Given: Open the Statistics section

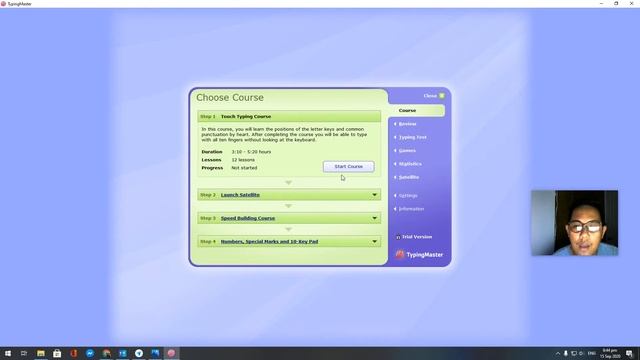Looking at the screenshot, I should click(410, 164).
